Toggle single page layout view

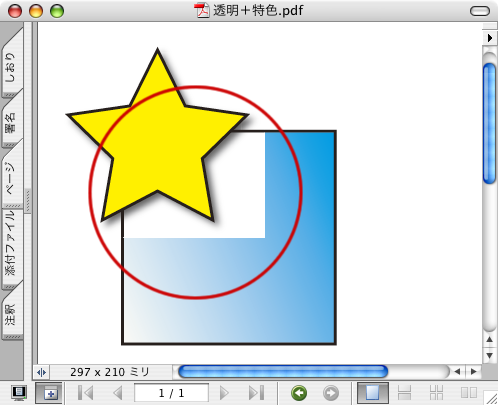(373, 393)
